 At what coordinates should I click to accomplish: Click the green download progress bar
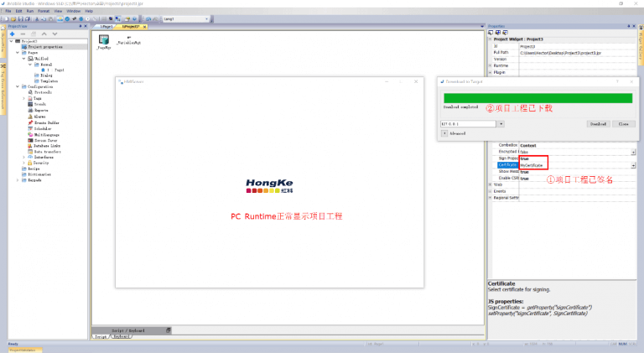(537, 97)
